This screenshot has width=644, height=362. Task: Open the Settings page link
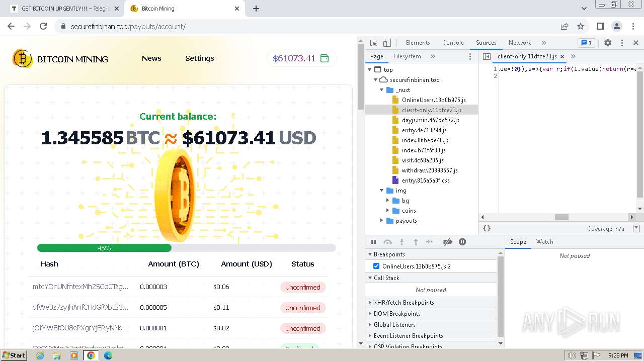pyautogui.click(x=200, y=58)
